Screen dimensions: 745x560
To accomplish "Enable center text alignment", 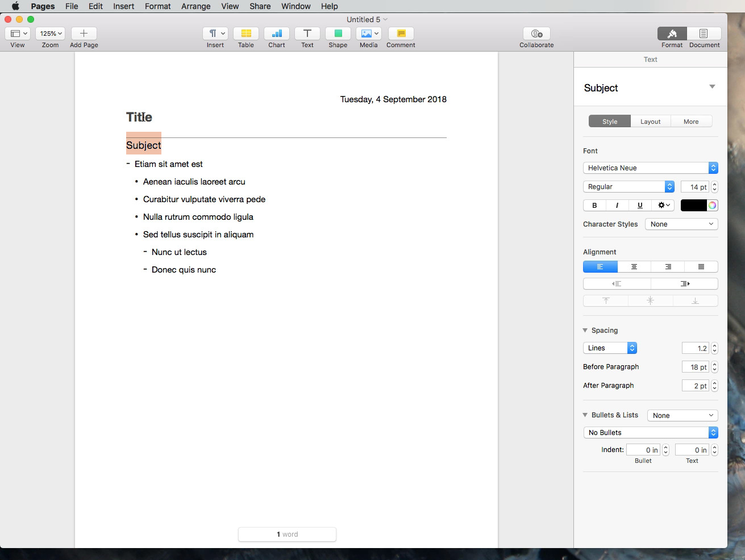I will [634, 267].
